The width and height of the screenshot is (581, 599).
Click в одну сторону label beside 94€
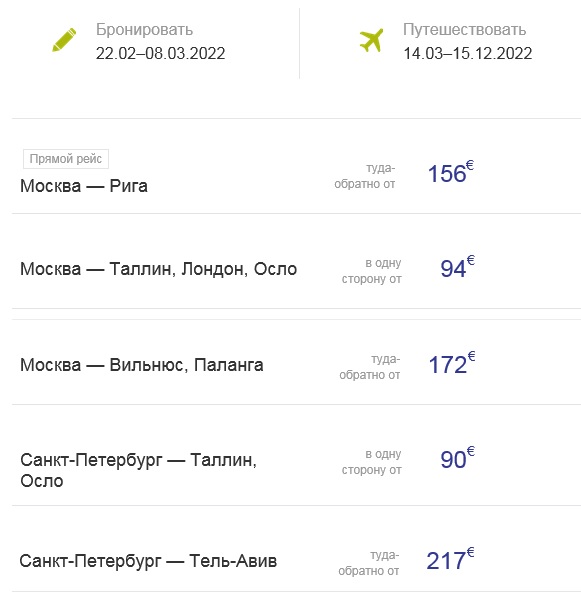click(371, 271)
